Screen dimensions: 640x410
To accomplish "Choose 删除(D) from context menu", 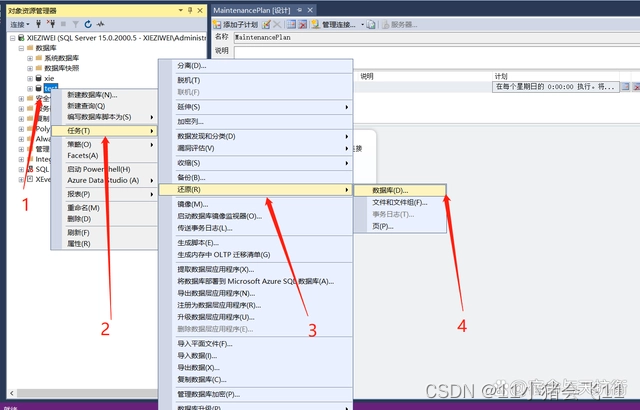I will pos(104,219).
